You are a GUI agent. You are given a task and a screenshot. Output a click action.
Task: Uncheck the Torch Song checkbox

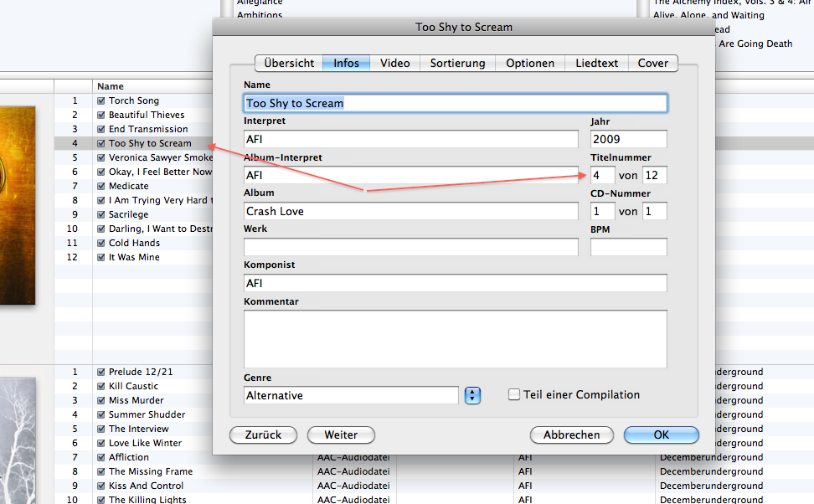(x=101, y=100)
